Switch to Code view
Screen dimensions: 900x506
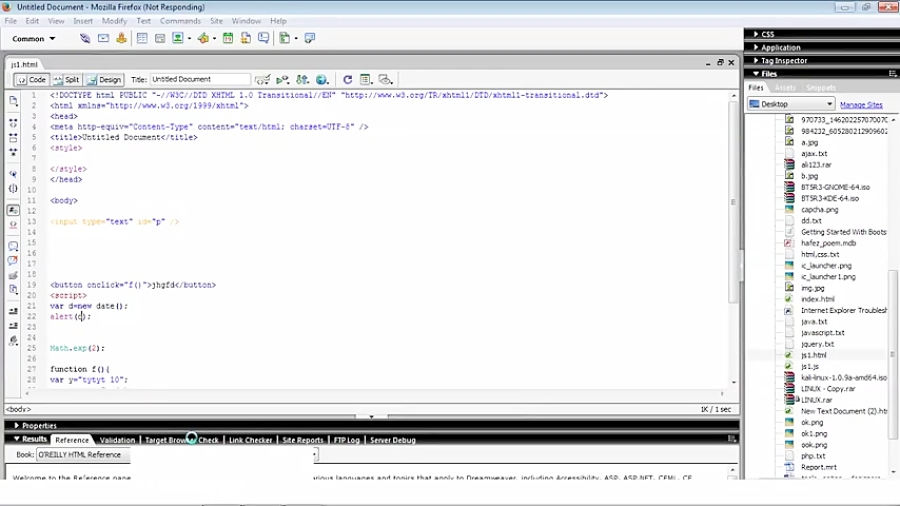click(x=32, y=80)
